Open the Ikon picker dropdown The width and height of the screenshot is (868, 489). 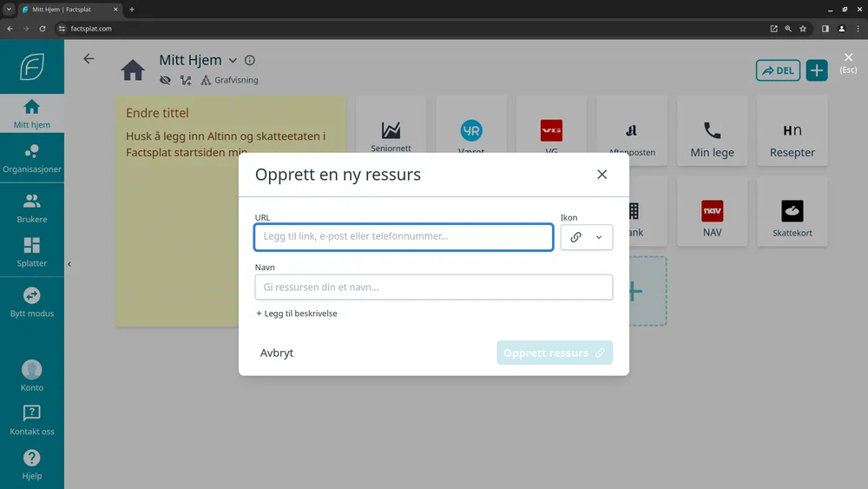586,237
